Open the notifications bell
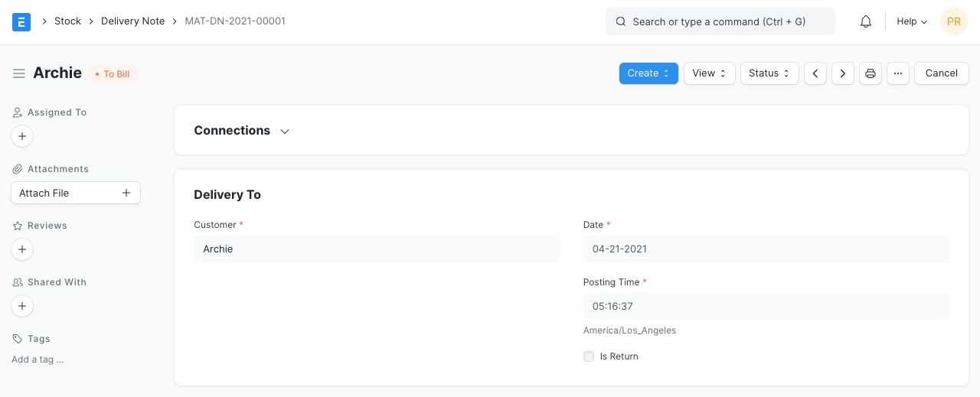 [x=866, y=21]
